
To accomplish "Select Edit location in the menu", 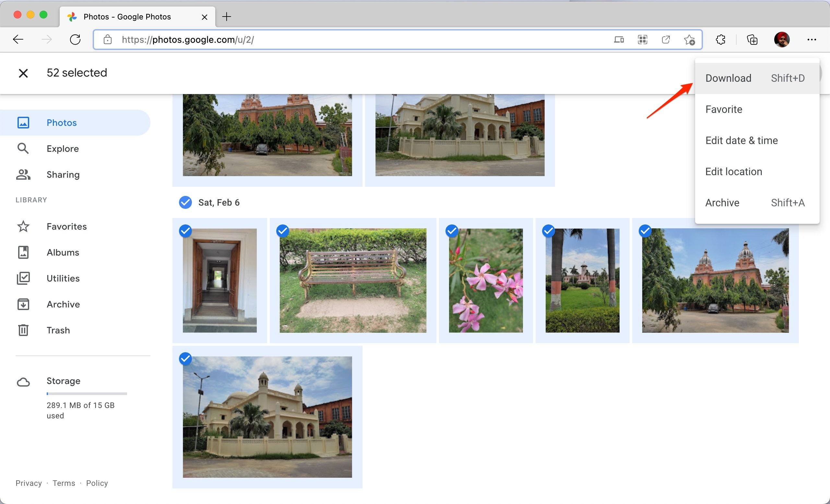I will 733,172.
